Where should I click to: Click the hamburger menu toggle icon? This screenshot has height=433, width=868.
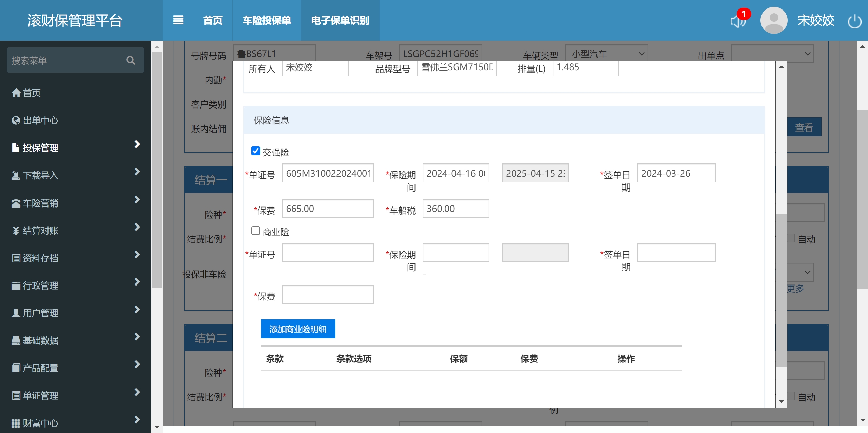coord(178,20)
